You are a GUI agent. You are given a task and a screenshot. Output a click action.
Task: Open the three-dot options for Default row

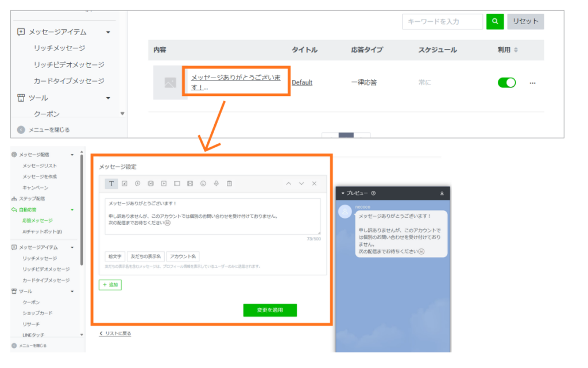(x=532, y=83)
